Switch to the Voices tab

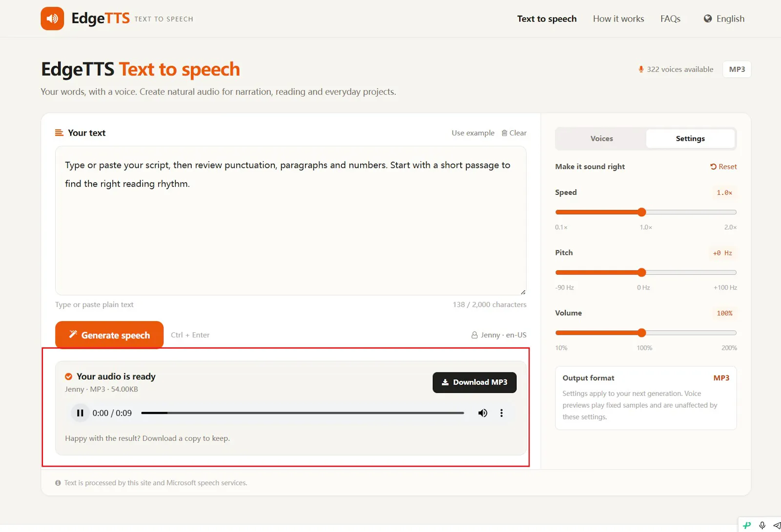[x=601, y=139]
